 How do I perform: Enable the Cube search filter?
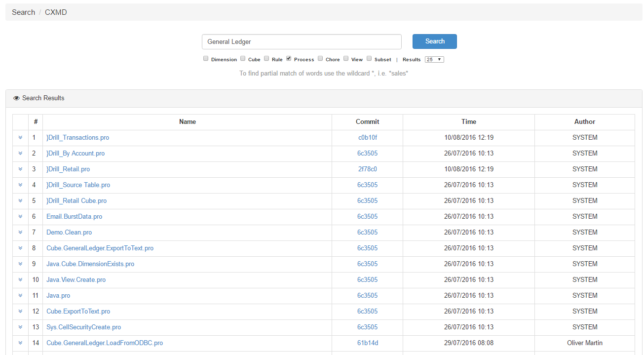(243, 58)
